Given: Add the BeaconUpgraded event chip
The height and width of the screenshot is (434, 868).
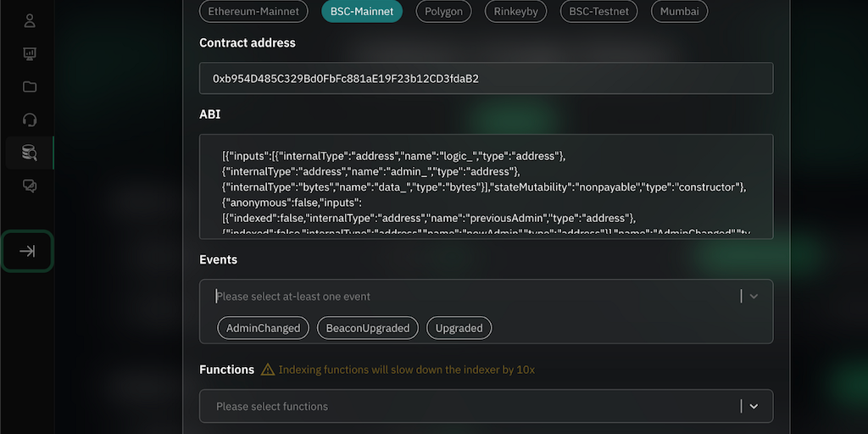Looking at the screenshot, I should [x=368, y=328].
